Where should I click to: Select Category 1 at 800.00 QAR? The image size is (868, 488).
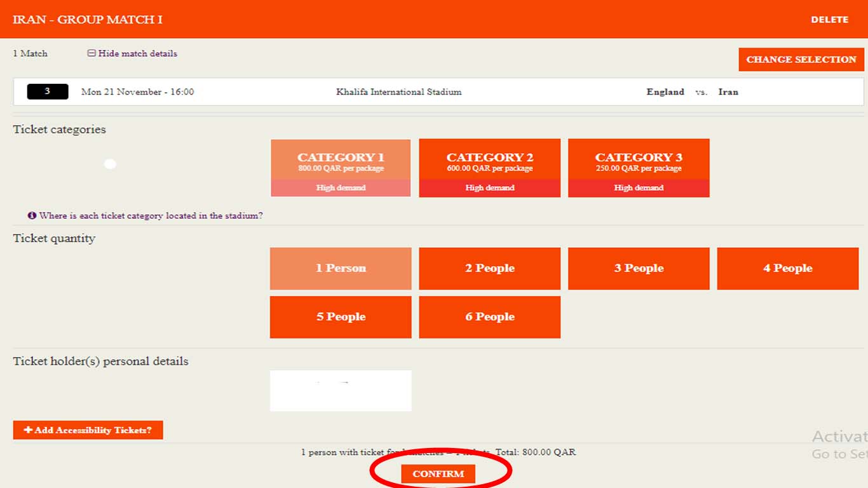(341, 168)
